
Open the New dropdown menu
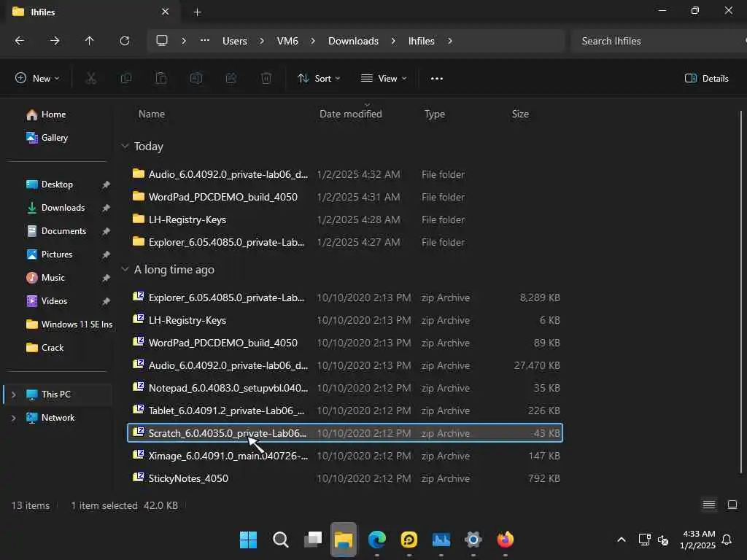click(x=37, y=78)
